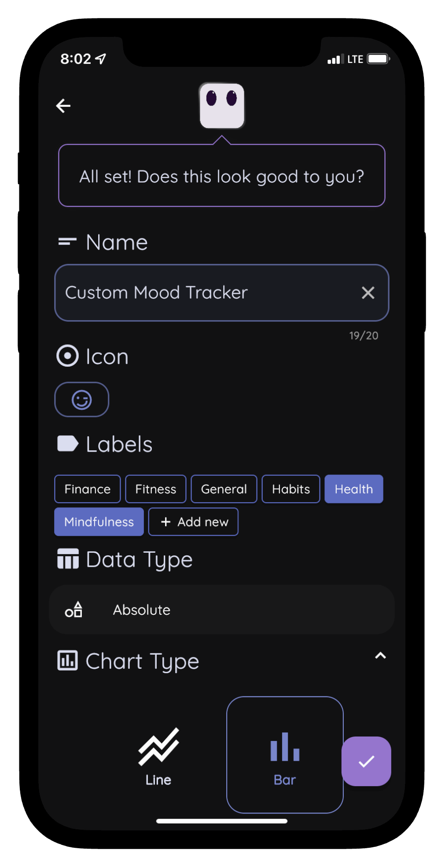445x868 pixels.
Task: Select the smiley face icon picker
Action: coord(81,399)
